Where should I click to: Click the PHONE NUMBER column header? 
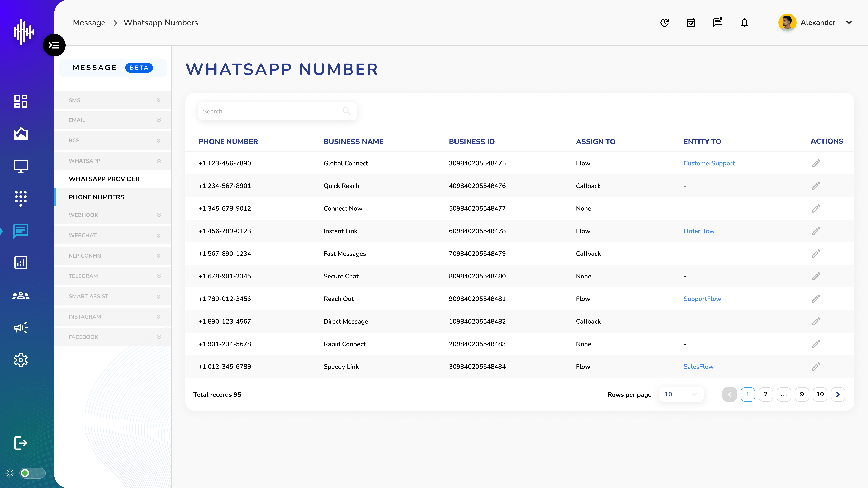coord(228,141)
